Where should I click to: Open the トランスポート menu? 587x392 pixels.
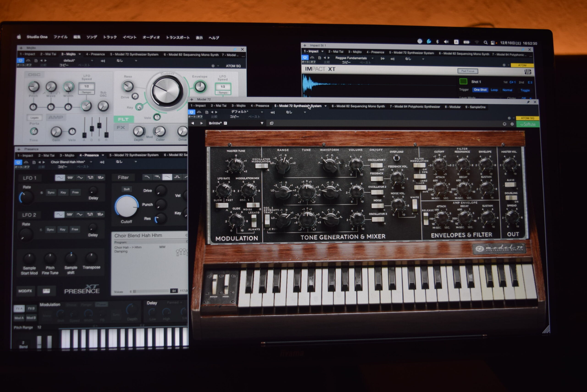(178, 38)
